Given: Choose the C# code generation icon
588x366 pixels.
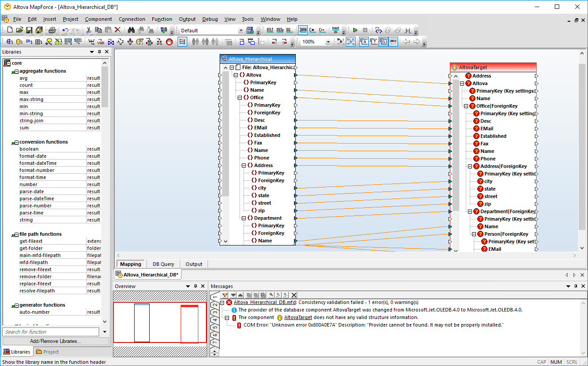Looking at the screenshot, I should tap(312, 30).
